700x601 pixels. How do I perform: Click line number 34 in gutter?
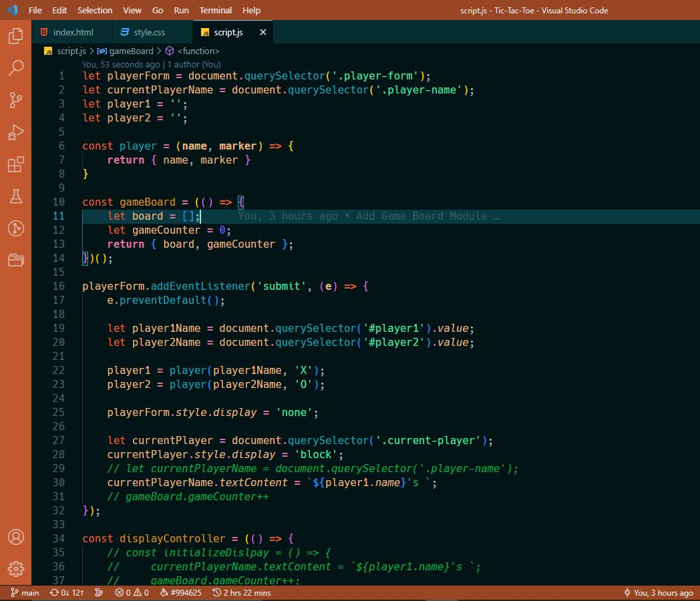click(x=59, y=538)
